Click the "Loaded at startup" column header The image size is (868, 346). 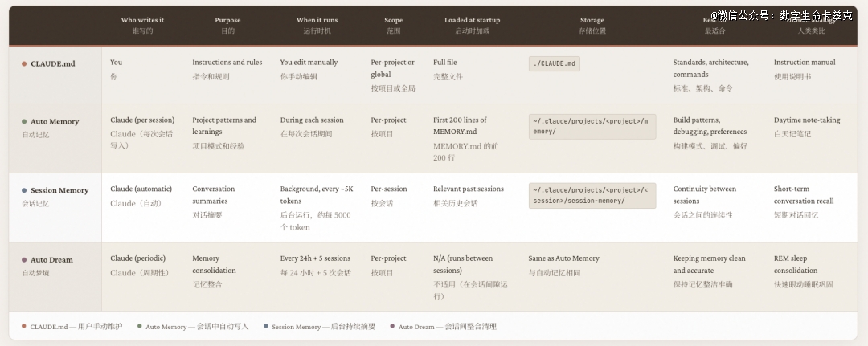point(472,20)
